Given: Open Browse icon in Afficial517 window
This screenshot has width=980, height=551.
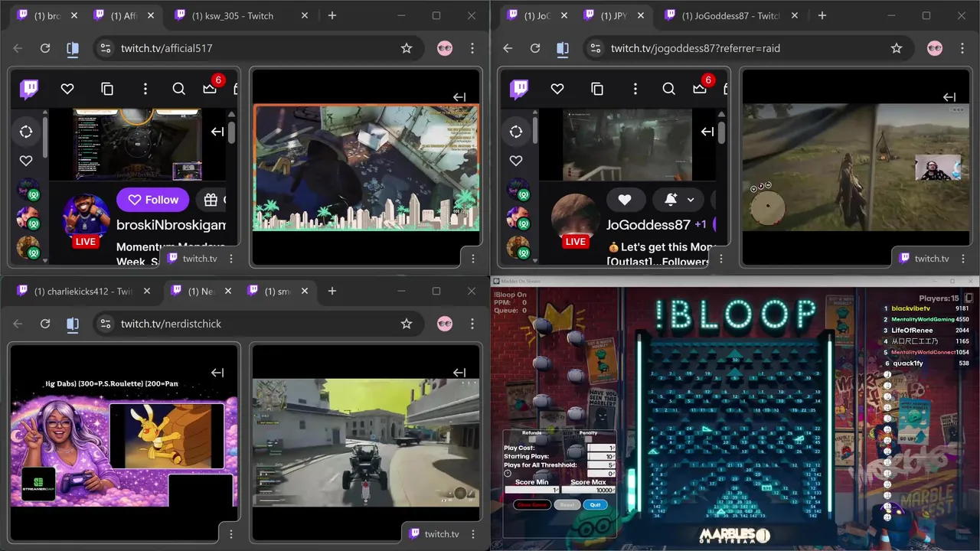Looking at the screenshot, I should point(107,90).
